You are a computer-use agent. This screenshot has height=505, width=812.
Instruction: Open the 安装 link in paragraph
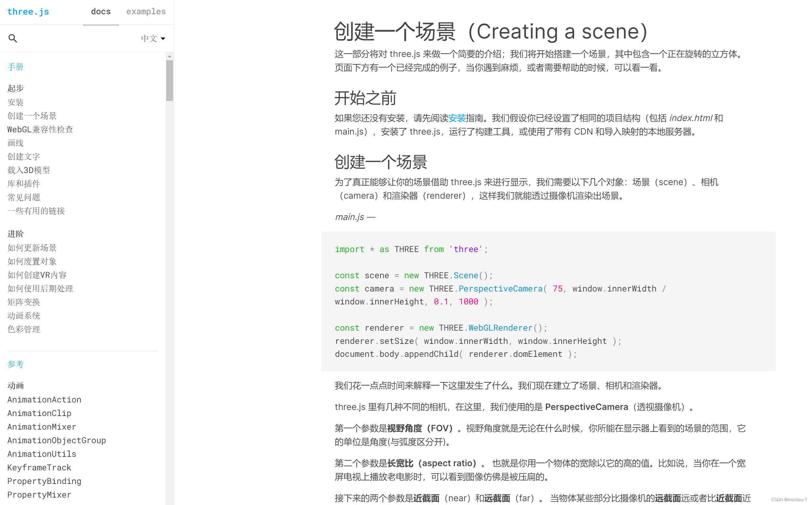click(x=456, y=118)
